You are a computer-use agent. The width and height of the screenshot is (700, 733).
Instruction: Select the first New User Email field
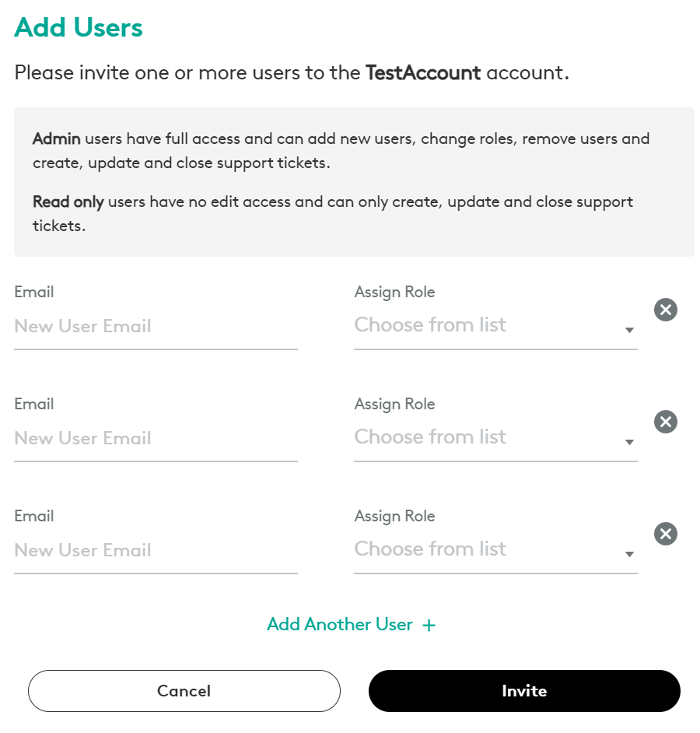click(140, 326)
